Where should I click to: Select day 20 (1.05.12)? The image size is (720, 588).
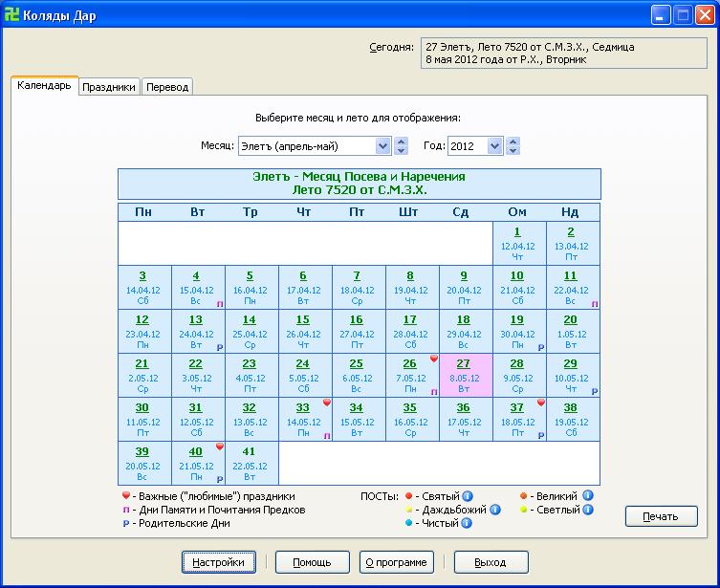pos(573,332)
